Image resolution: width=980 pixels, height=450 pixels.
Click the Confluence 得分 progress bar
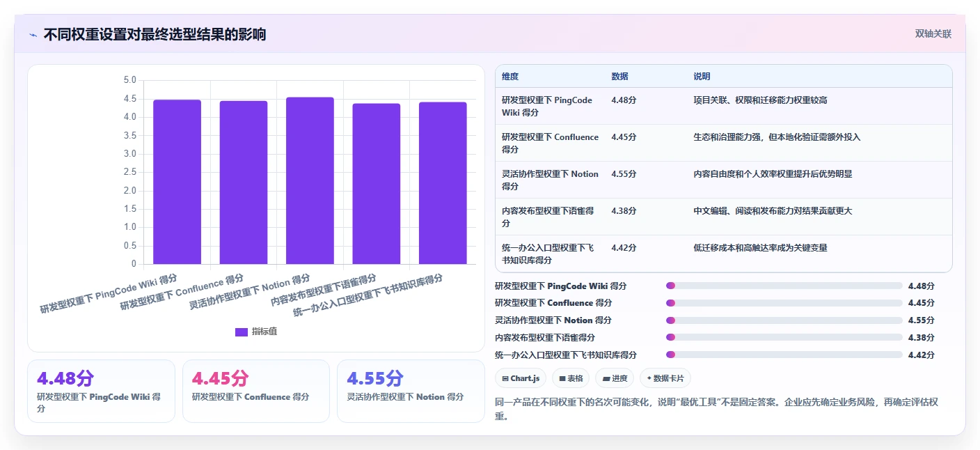[x=784, y=303]
